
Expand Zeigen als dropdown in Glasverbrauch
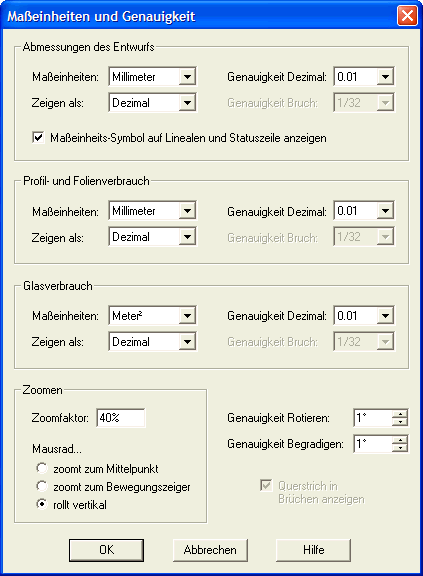tap(152, 342)
